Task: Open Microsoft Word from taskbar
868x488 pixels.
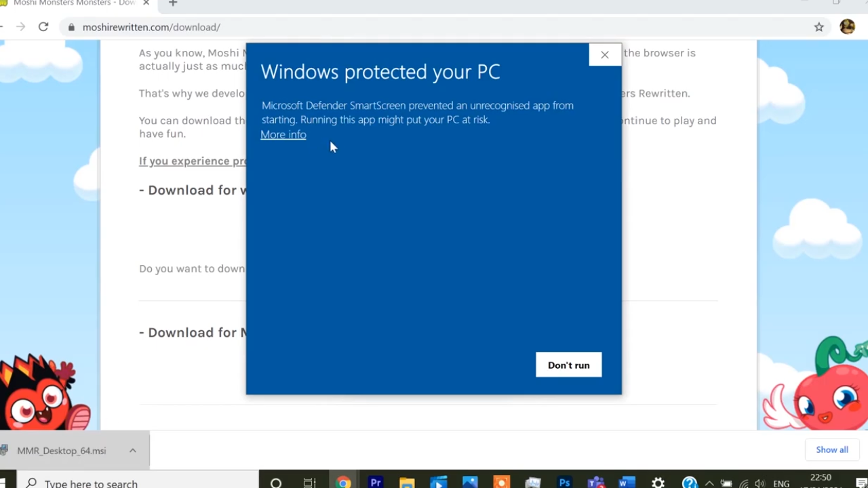Action: coord(627,483)
